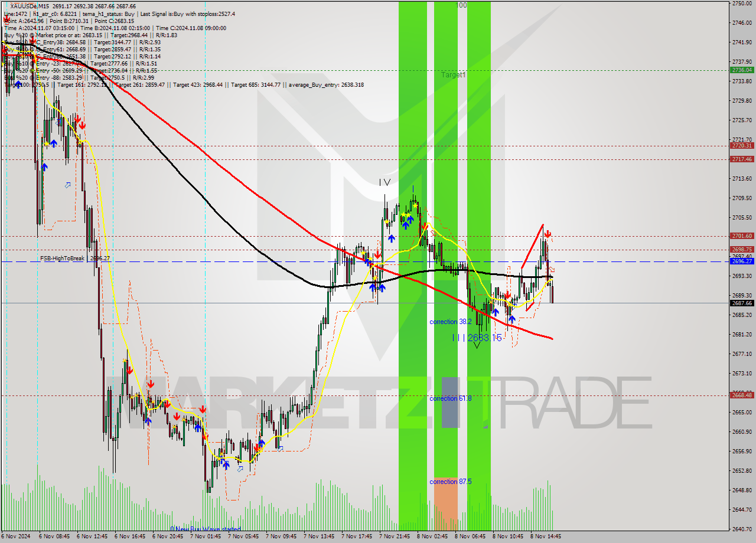Image resolution: width=756 pixels, height=543 pixels.
Task: Click the 'I I I 2683.15' wave label
Action: 477,338
